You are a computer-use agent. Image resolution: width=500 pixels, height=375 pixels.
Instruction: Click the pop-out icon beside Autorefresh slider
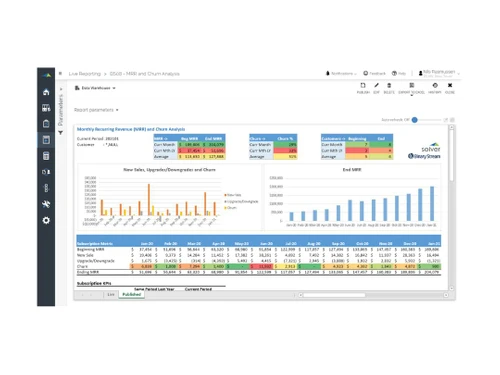446,120
